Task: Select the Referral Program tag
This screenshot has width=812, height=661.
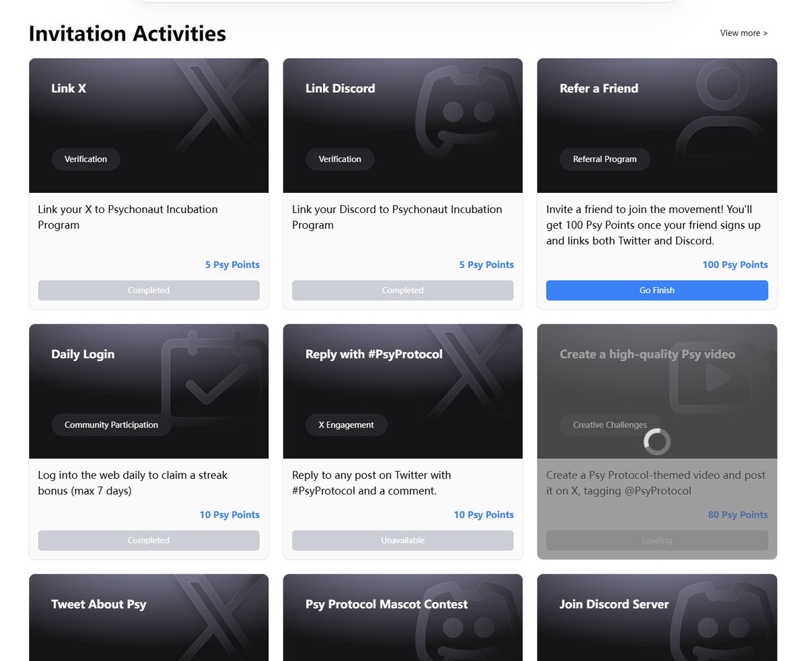Action: point(605,159)
